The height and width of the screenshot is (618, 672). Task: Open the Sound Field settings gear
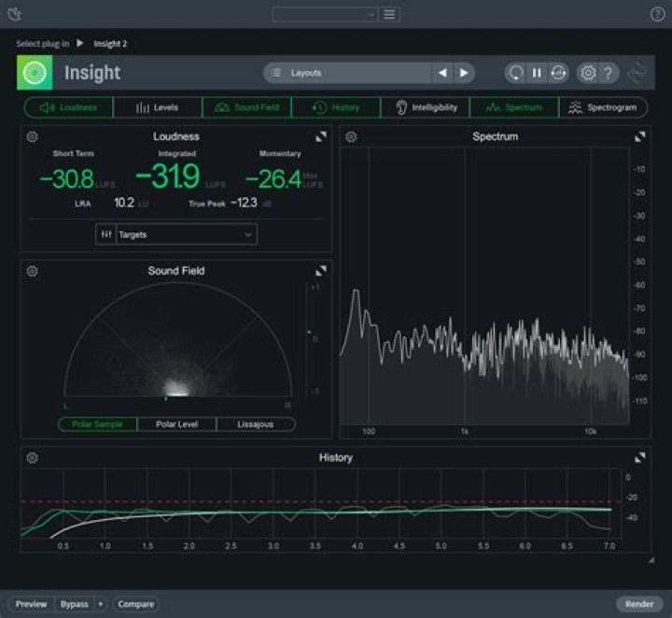click(33, 271)
